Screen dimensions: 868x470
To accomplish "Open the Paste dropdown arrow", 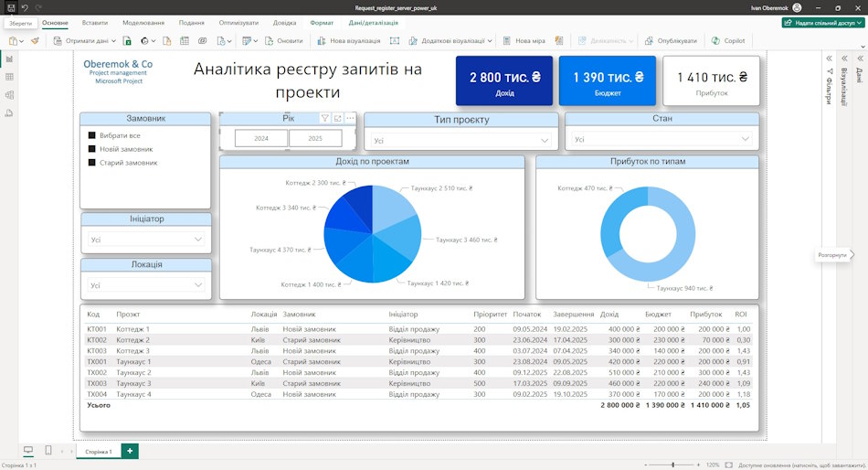I will click(x=22, y=41).
